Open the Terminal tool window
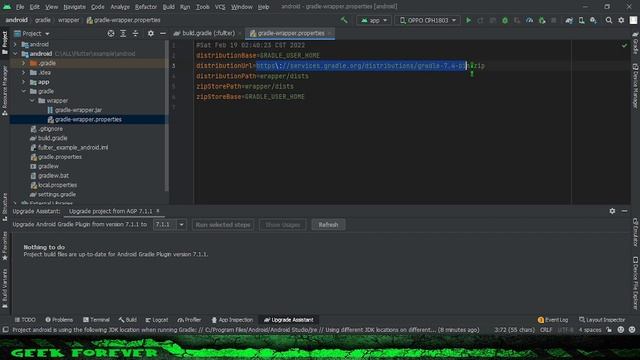The width and height of the screenshot is (640, 360). pyautogui.click(x=96, y=320)
